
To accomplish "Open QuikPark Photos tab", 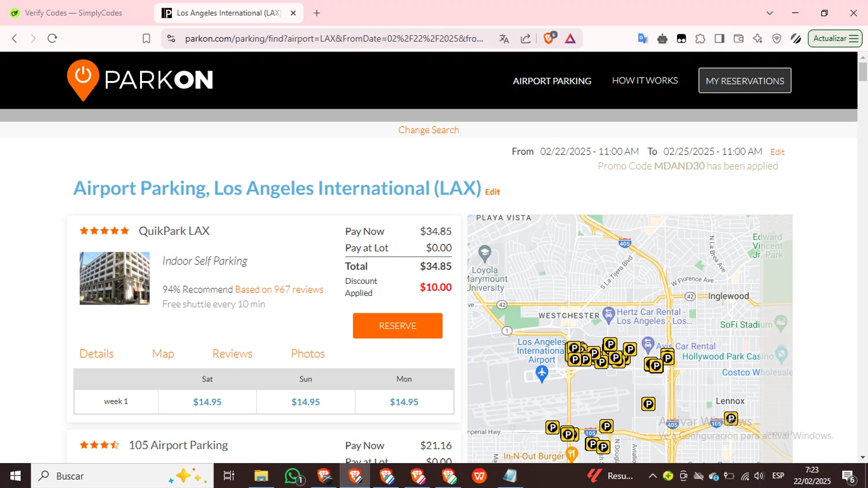I will tap(308, 354).
